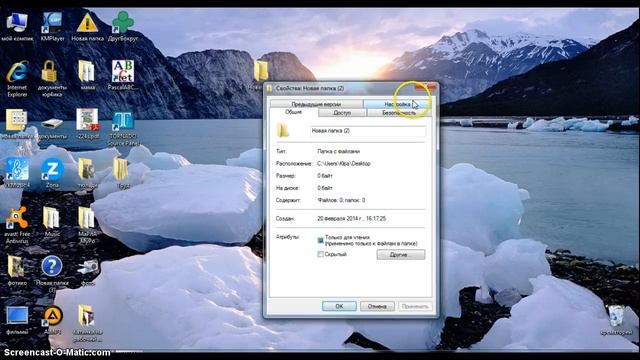
Task: Click the desktop folder behind the Properties dialog
Action: (x=261, y=70)
